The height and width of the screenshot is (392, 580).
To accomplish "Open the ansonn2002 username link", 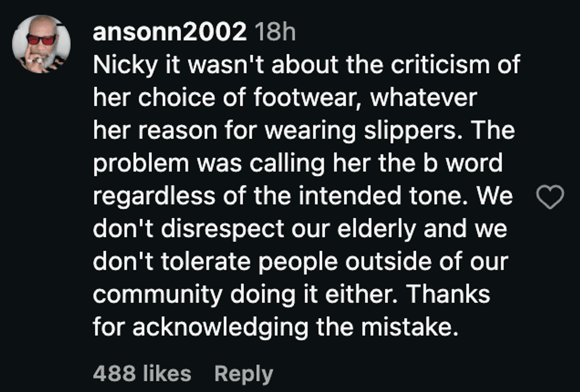I will pyautogui.click(x=169, y=32).
